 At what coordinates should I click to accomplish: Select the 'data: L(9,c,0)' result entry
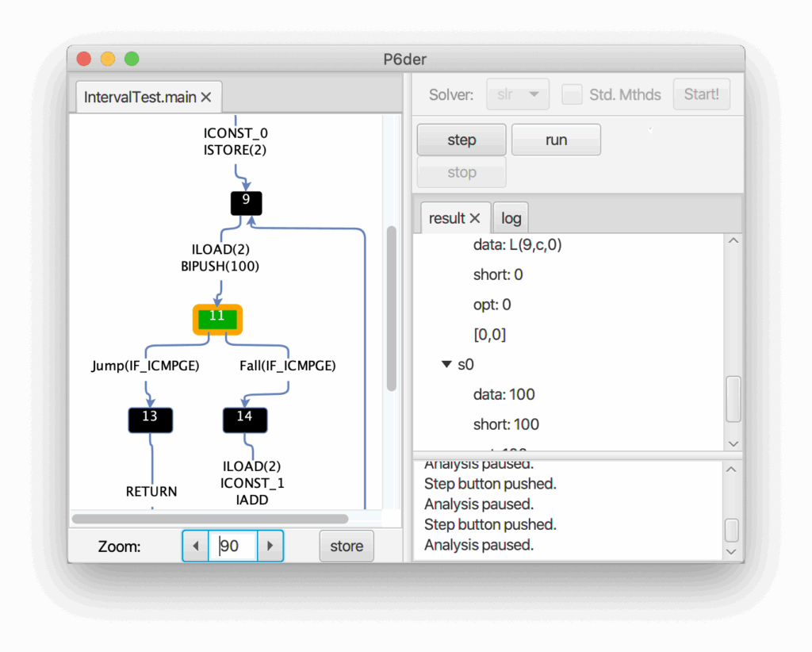517,245
